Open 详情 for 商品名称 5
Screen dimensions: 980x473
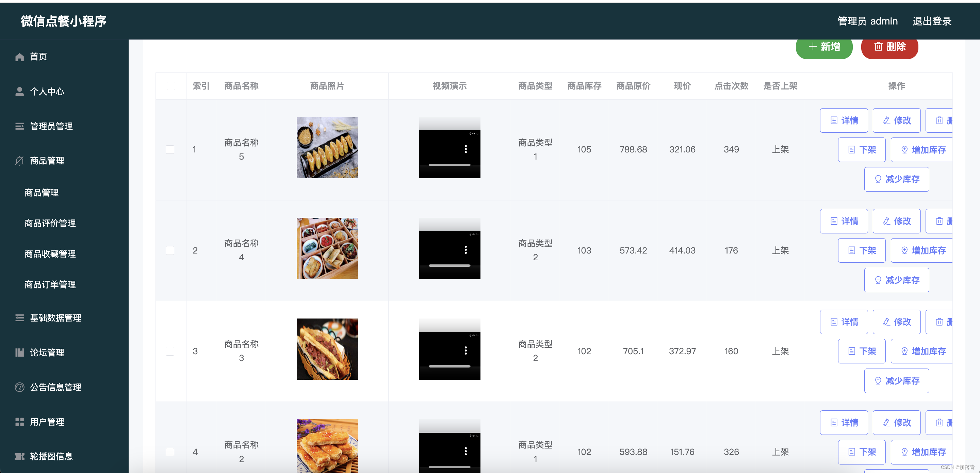coord(844,120)
